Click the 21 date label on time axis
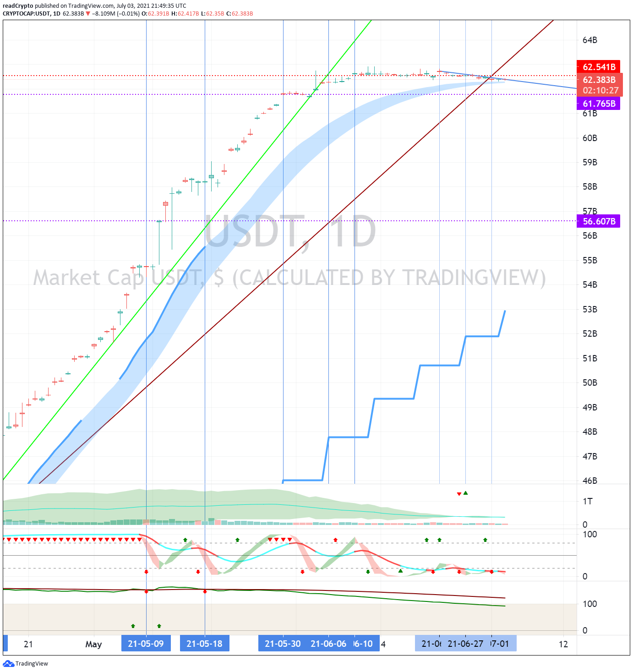Screen dimensions: 633x672 [28, 644]
